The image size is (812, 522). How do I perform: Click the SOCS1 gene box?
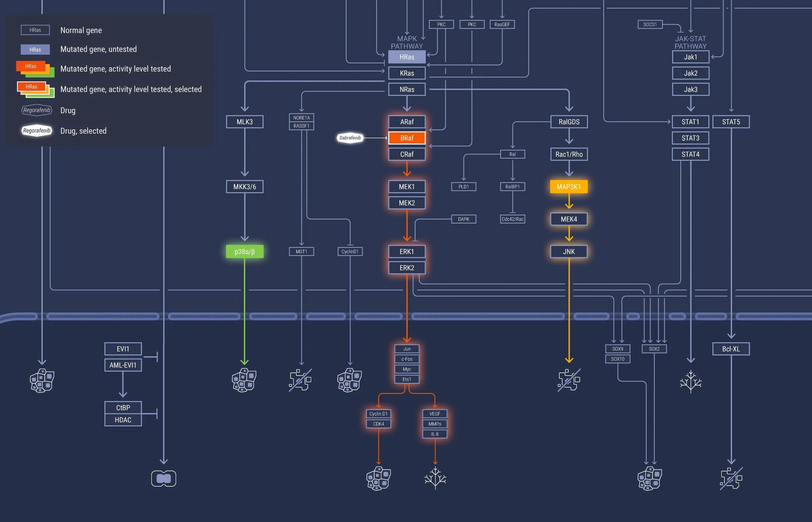pos(650,24)
